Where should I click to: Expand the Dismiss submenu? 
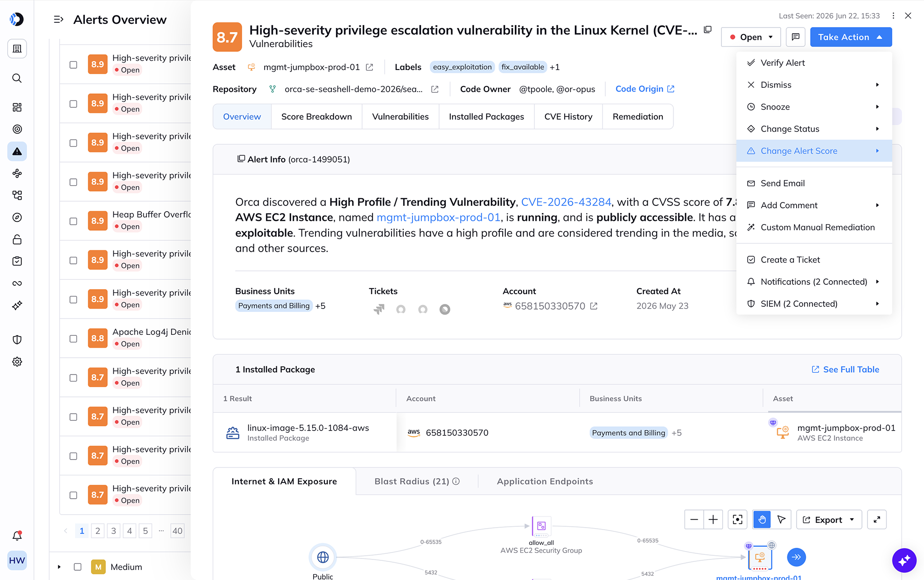point(814,85)
